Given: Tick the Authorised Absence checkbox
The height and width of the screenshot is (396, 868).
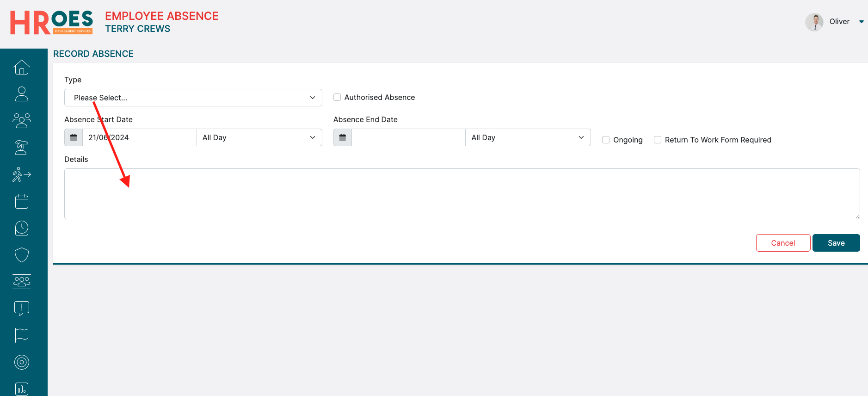Looking at the screenshot, I should pos(337,97).
